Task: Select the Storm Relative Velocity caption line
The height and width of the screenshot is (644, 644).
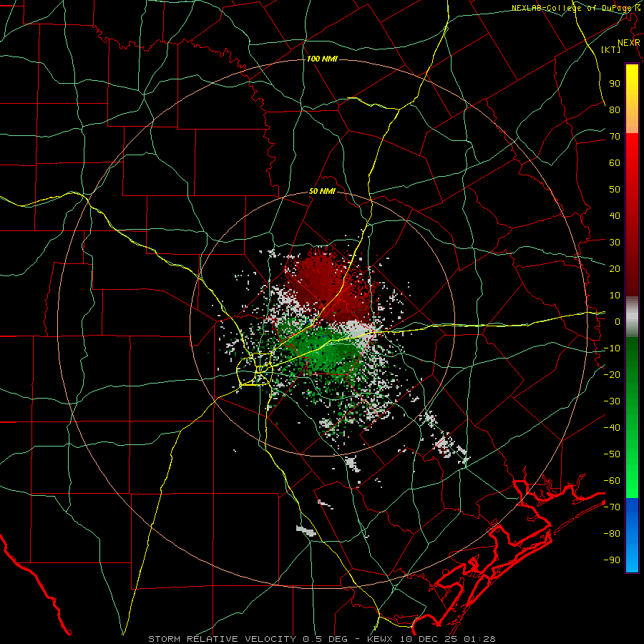Action: pyautogui.click(x=322, y=639)
